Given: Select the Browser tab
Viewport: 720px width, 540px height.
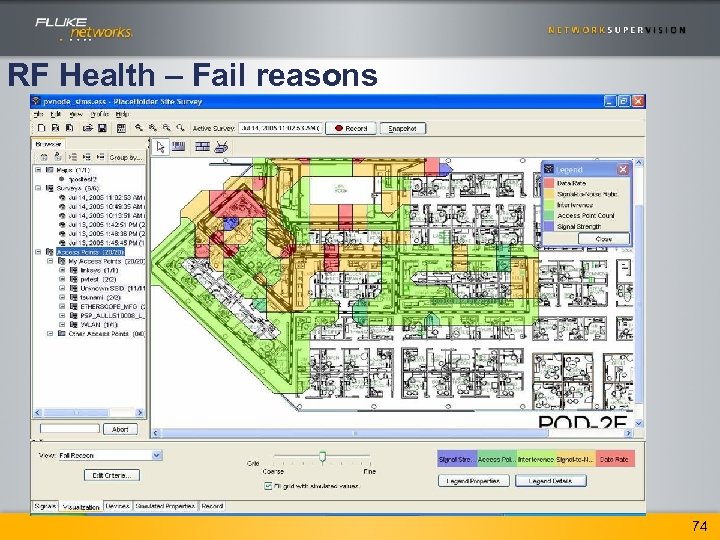Looking at the screenshot, I should click(x=48, y=144).
